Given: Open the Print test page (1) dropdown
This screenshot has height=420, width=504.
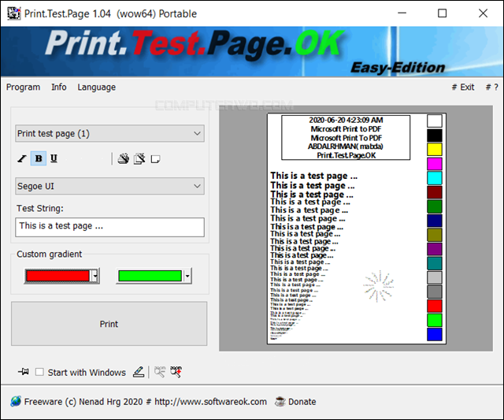Looking at the screenshot, I should [109, 133].
